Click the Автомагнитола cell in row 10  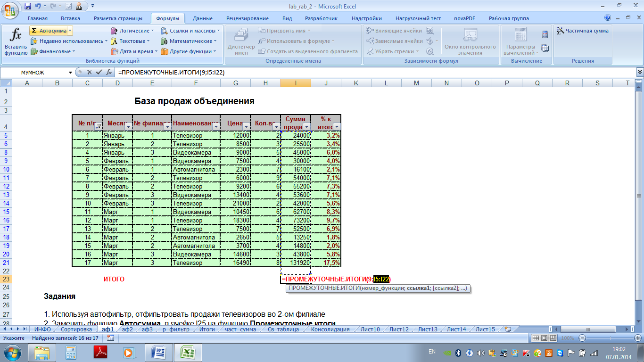(196, 169)
